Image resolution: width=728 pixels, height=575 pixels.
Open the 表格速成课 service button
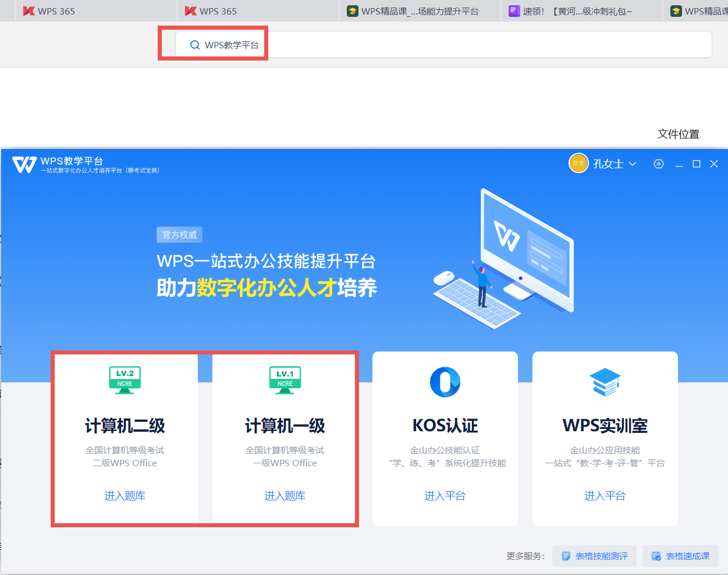click(680, 556)
